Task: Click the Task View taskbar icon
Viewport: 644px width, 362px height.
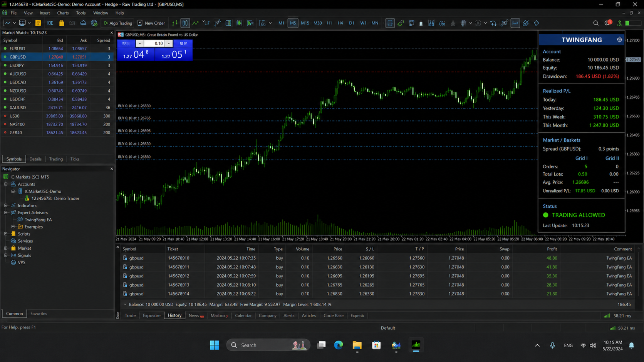Action: (321, 345)
